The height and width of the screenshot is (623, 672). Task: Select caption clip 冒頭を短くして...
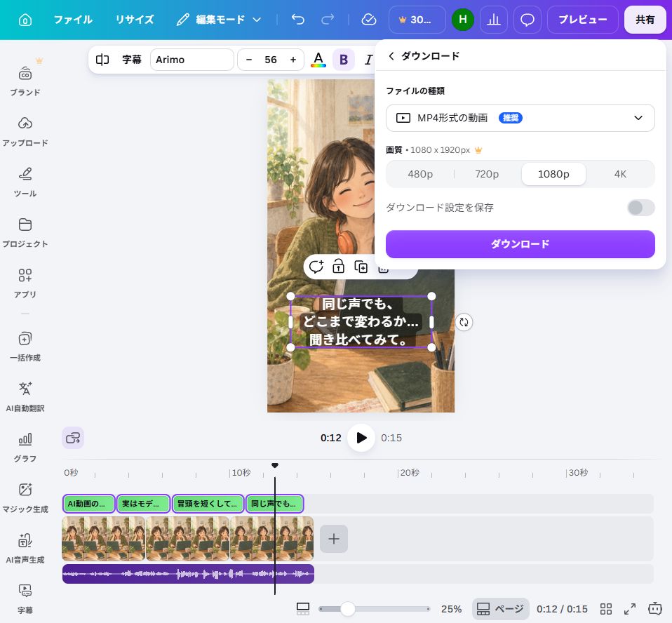pos(208,503)
